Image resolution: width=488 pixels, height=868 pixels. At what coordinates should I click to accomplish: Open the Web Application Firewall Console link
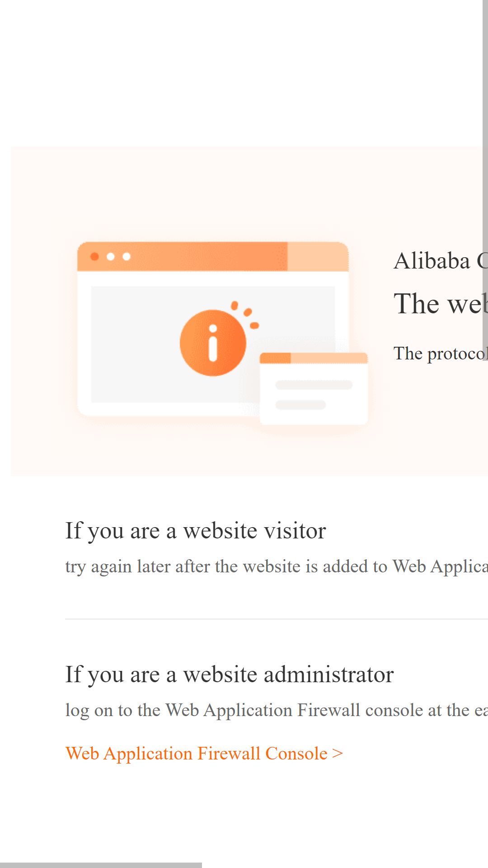click(204, 754)
